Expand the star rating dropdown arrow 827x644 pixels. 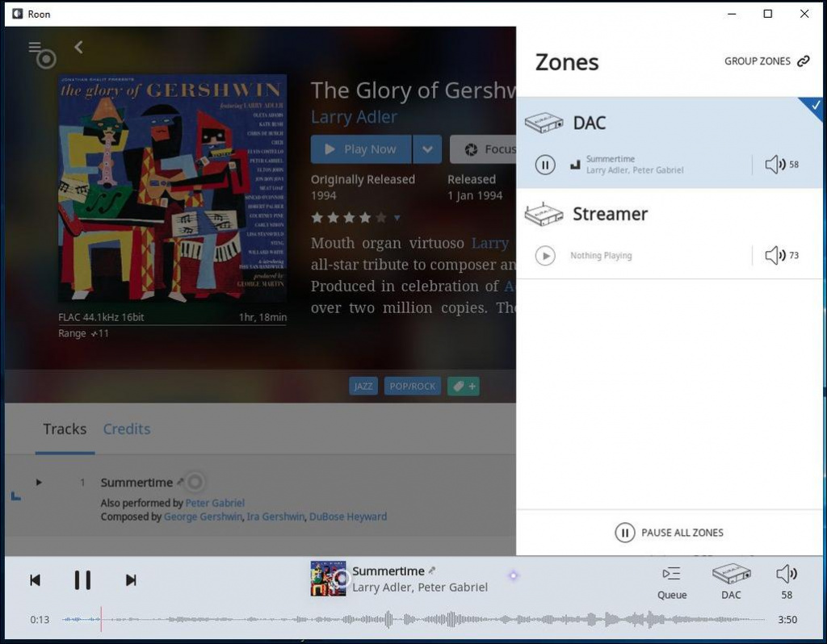(397, 218)
